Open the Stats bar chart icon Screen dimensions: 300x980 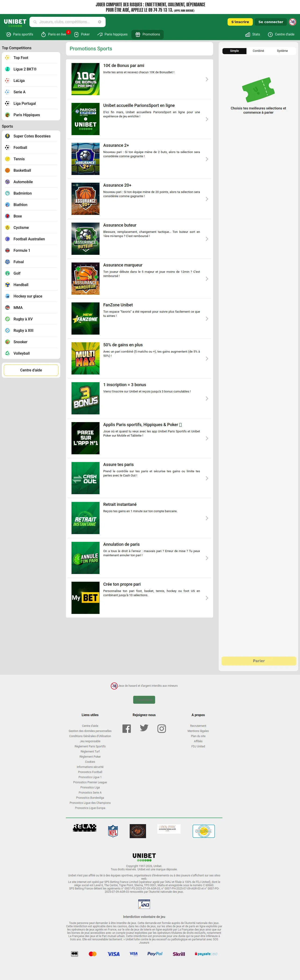click(247, 34)
